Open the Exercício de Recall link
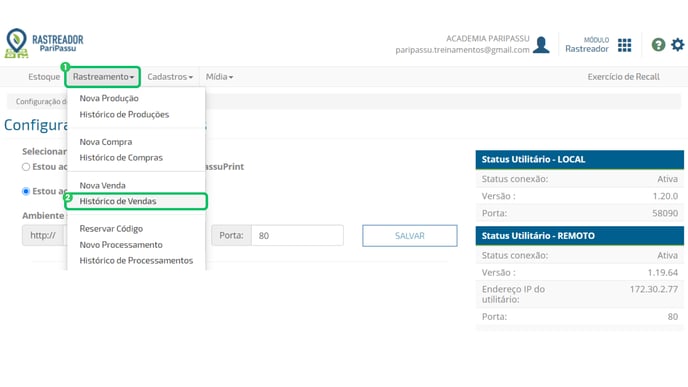688x387 pixels. pyautogui.click(x=624, y=77)
